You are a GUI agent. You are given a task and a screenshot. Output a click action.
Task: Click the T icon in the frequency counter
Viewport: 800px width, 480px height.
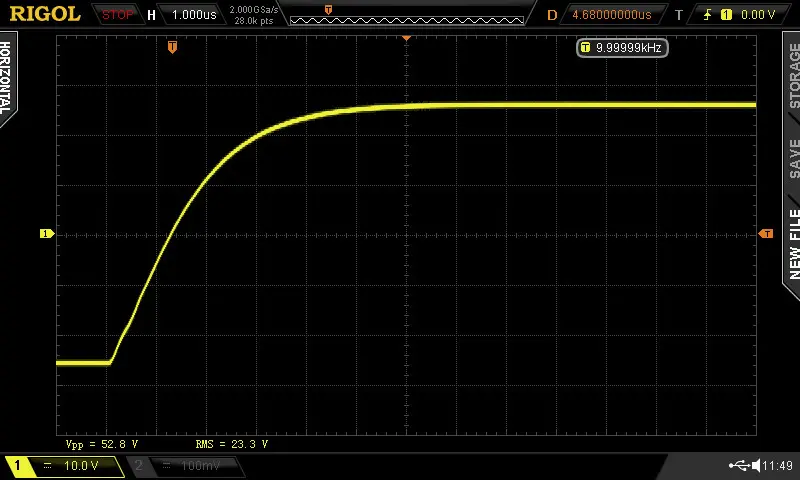pyautogui.click(x=585, y=47)
